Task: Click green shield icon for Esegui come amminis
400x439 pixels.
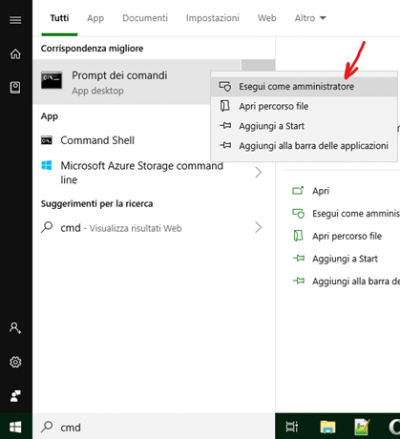Action: pos(298,213)
